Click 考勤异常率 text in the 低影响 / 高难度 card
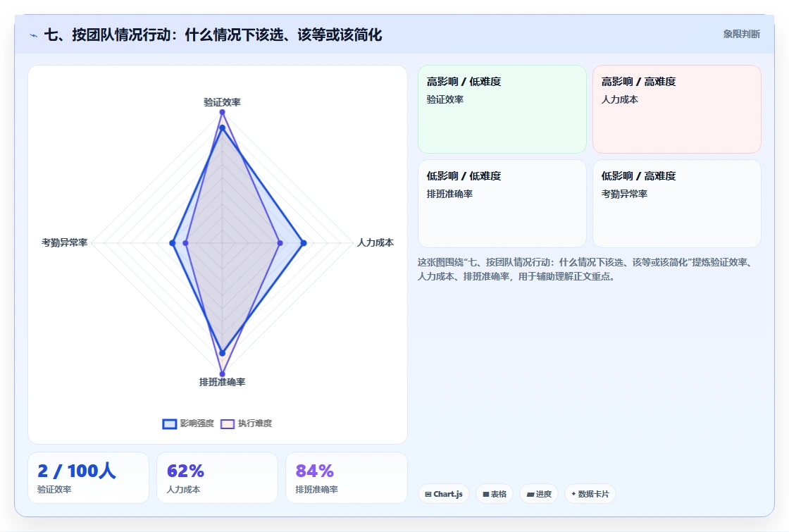789x532 pixels. point(624,194)
